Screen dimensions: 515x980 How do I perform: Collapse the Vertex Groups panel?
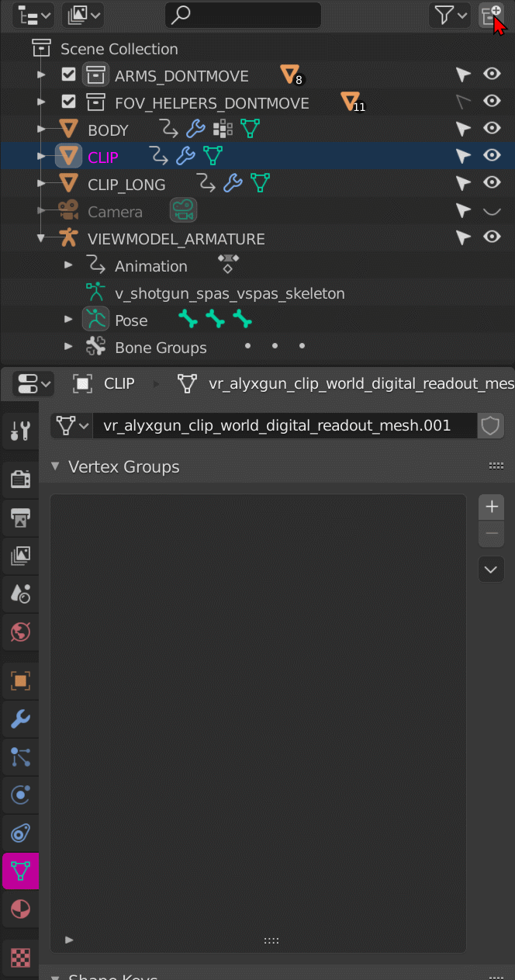click(55, 466)
